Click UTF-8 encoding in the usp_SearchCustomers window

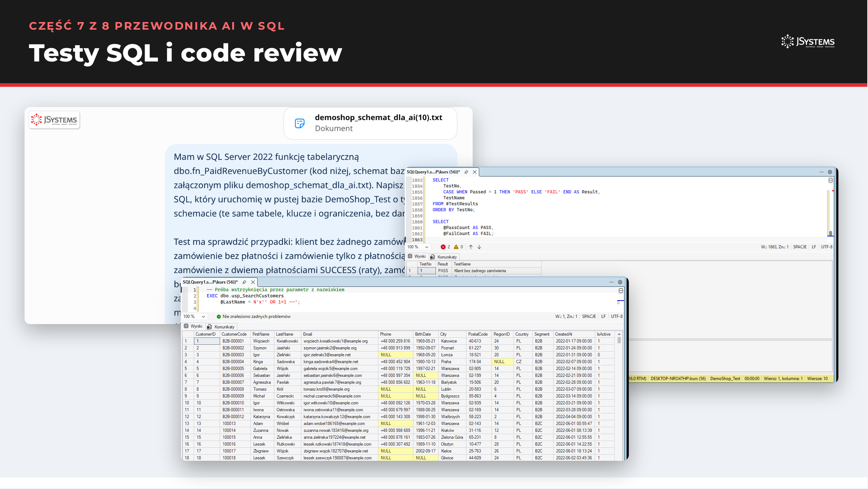pos(617,316)
